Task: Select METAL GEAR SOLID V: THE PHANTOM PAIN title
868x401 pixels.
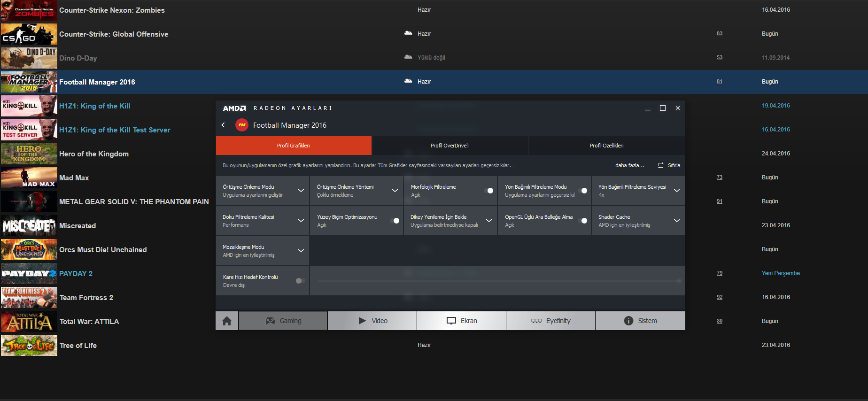Action: coord(134,202)
